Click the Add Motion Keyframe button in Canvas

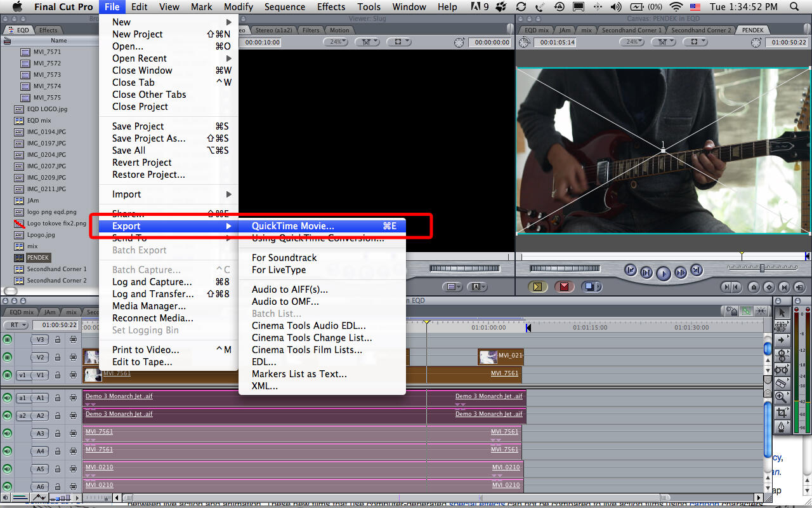tap(769, 287)
